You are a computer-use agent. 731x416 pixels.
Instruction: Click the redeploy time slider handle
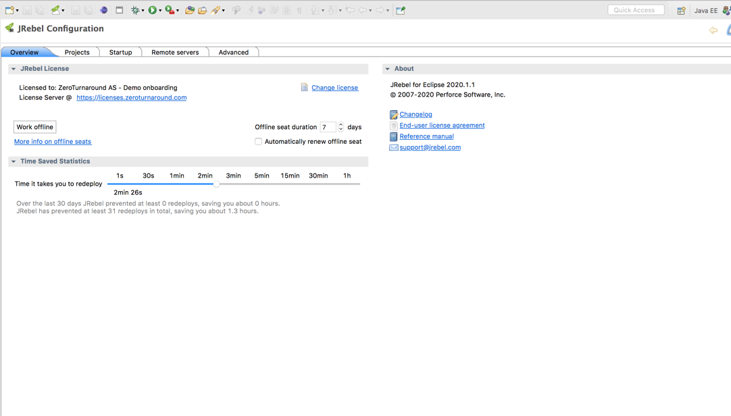coord(216,184)
